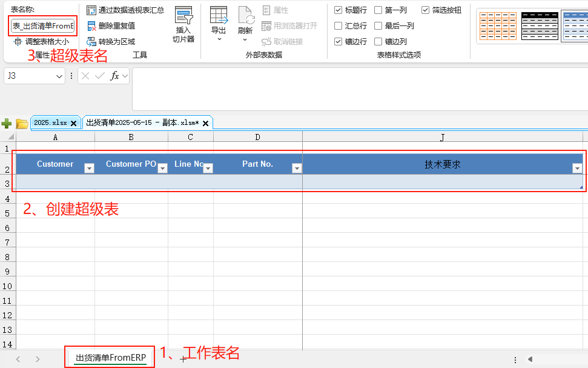Click green plus new workbook tab icon

click(x=7, y=123)
